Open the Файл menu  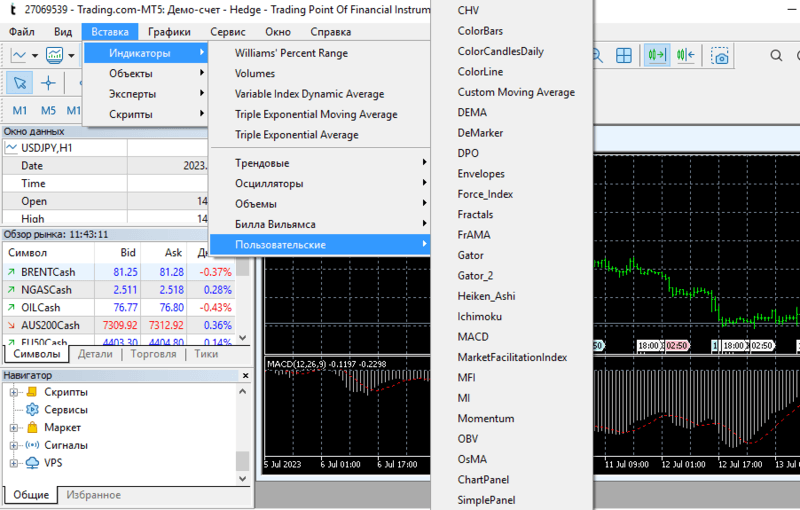21,32
